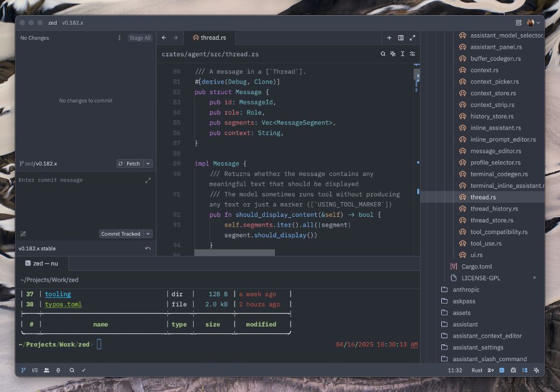The image size is (560, 392).
Task: Generate commit message with pencil icon
Action: (x=23, y=234)
